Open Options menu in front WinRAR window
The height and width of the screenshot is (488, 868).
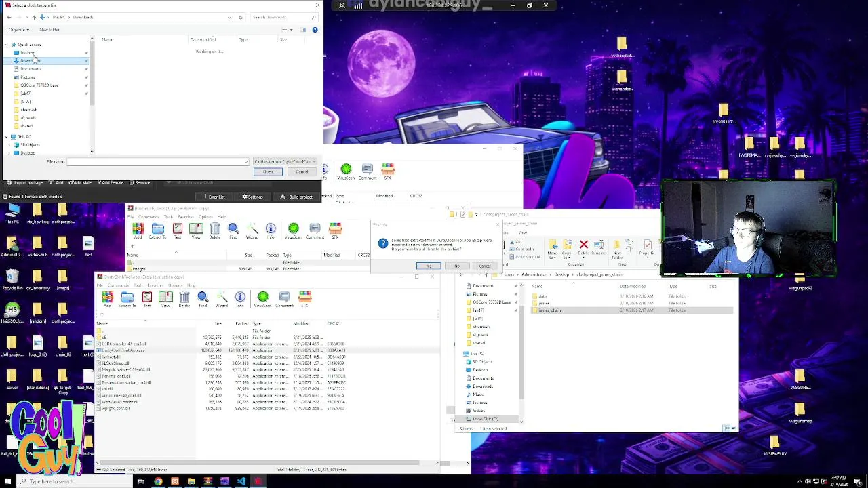(x=176, y=285)
